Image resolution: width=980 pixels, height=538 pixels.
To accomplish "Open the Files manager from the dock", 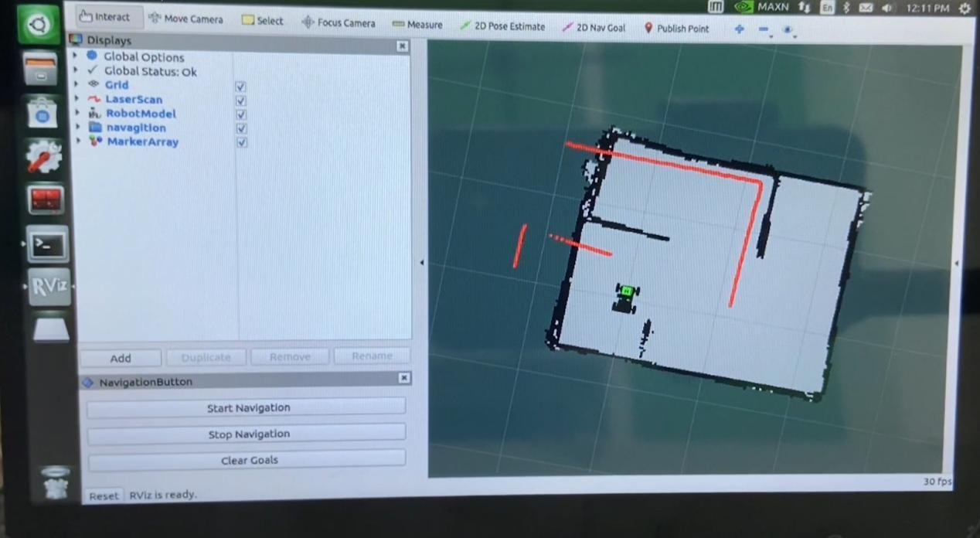I will tap(40, 70).
